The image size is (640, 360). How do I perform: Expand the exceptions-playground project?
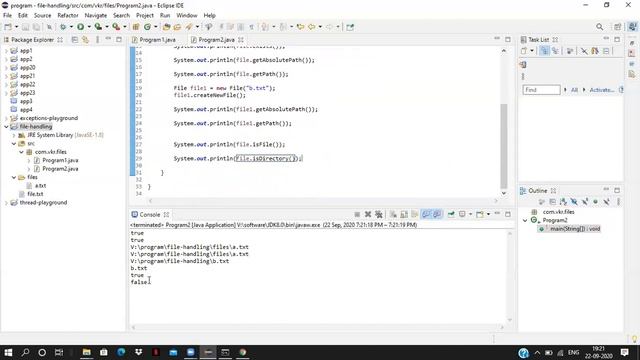(6, 118)
